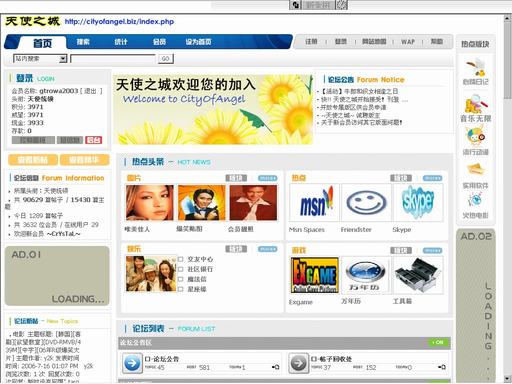Click the more button in 图片 section

pos(267,178)
